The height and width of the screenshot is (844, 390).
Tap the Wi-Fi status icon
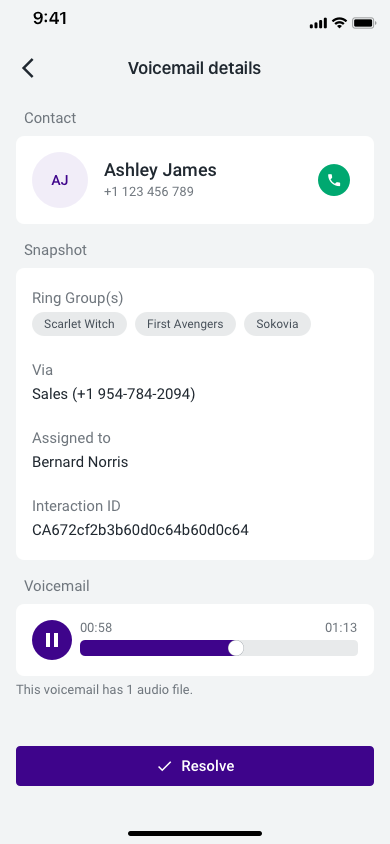pos(339,23)
